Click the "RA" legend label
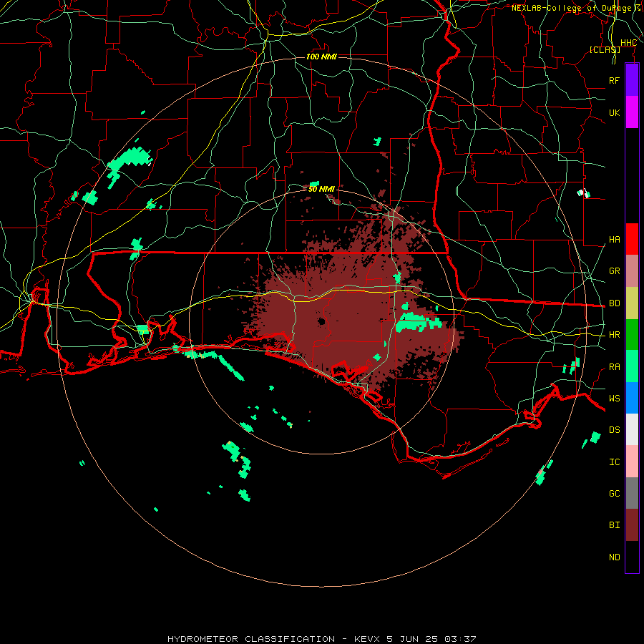 (x=614, y=367)
